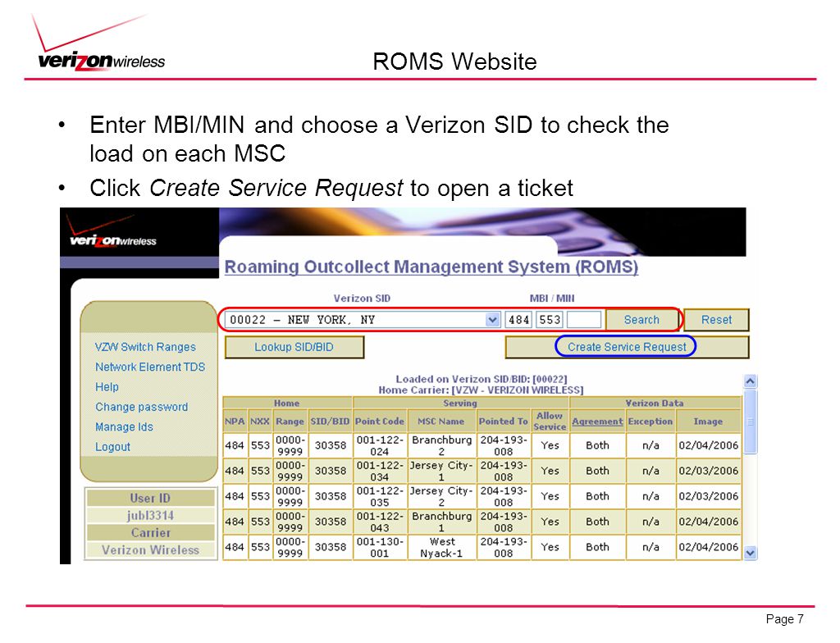Click the Exception column header
The image size is (840, 643).
point(651,422)
